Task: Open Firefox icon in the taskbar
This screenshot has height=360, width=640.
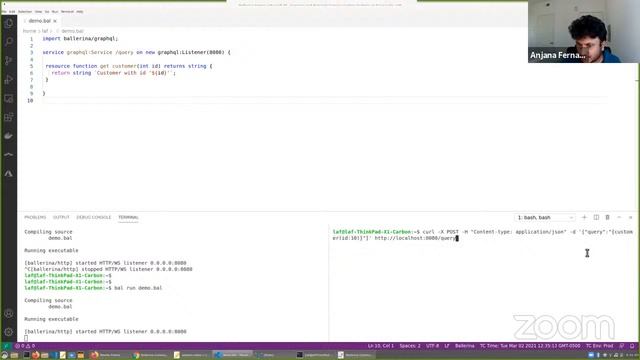Action: point(36,355)
